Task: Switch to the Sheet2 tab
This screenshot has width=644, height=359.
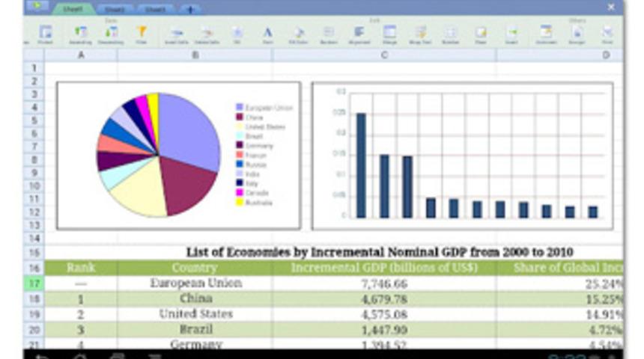Action: pyautogui.click(x=115, y=9)
